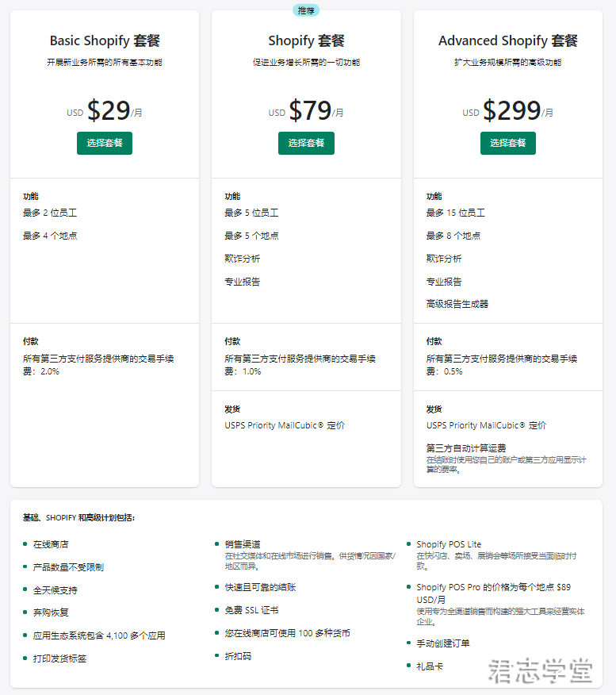Select the Basic Shopify $29 plan button
This screenshot has width=616, height=695.
click(x=105, y=143)
